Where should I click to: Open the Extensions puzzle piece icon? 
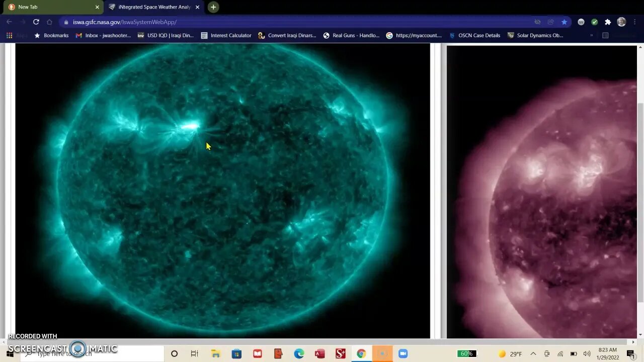(608, 22)
